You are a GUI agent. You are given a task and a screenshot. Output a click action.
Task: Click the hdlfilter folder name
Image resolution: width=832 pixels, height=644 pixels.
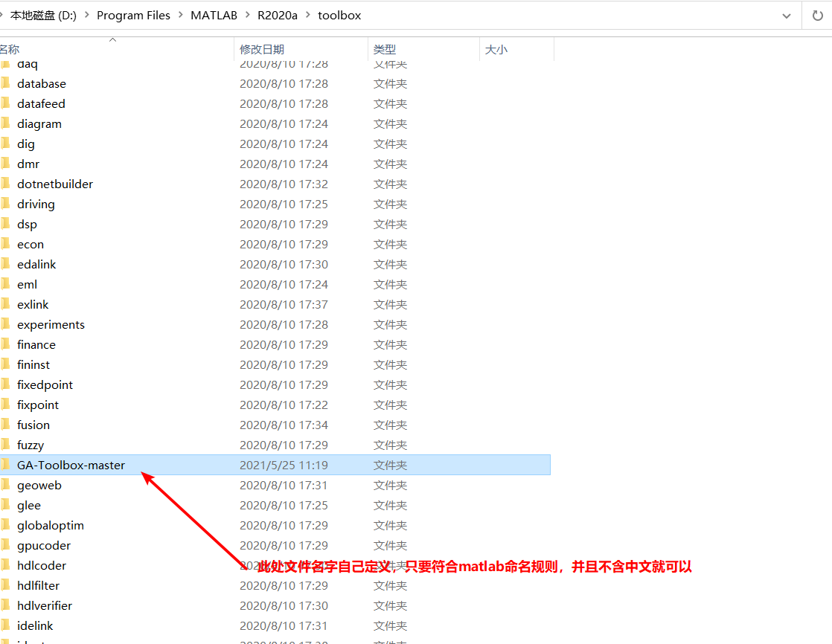point(38,586)
